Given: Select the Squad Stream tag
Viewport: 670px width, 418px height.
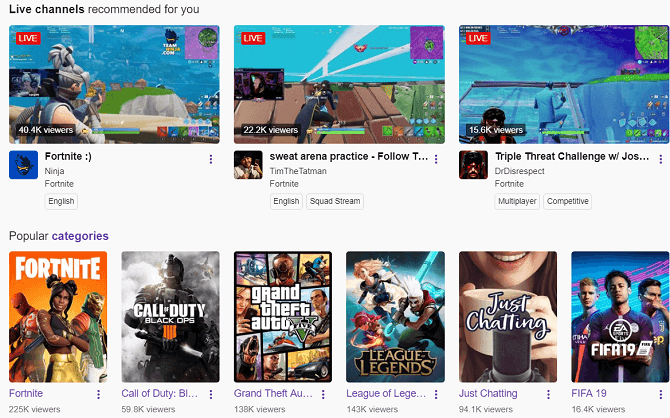Looking at the screenshot, I should [335, 201].
